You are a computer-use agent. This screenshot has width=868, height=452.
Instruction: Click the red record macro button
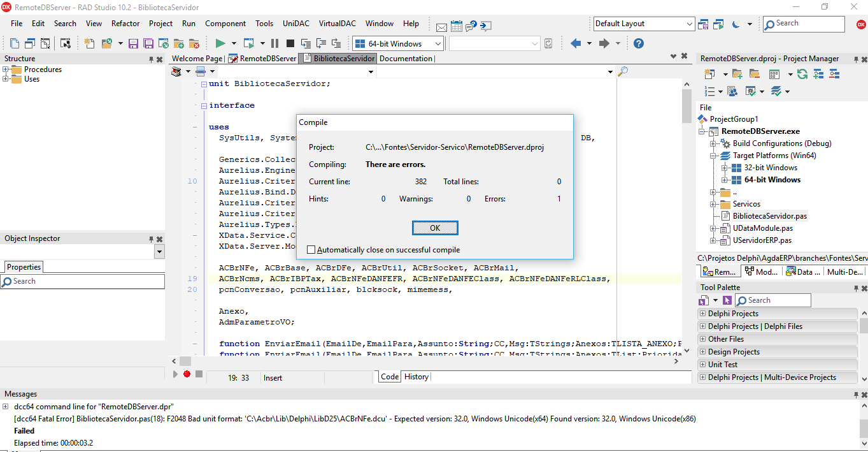pos(187,374)
